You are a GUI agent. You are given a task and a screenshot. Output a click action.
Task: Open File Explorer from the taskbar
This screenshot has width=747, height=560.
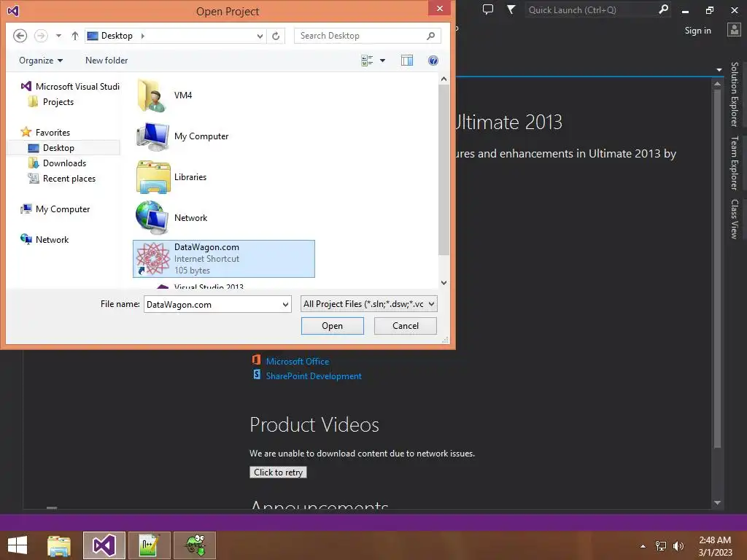tap(59, 545)
